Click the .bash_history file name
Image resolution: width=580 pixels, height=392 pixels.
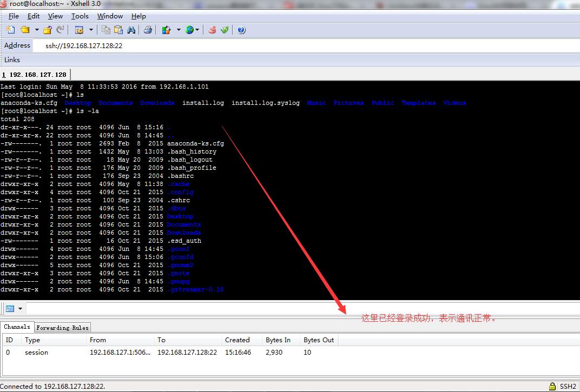[192, 151]
